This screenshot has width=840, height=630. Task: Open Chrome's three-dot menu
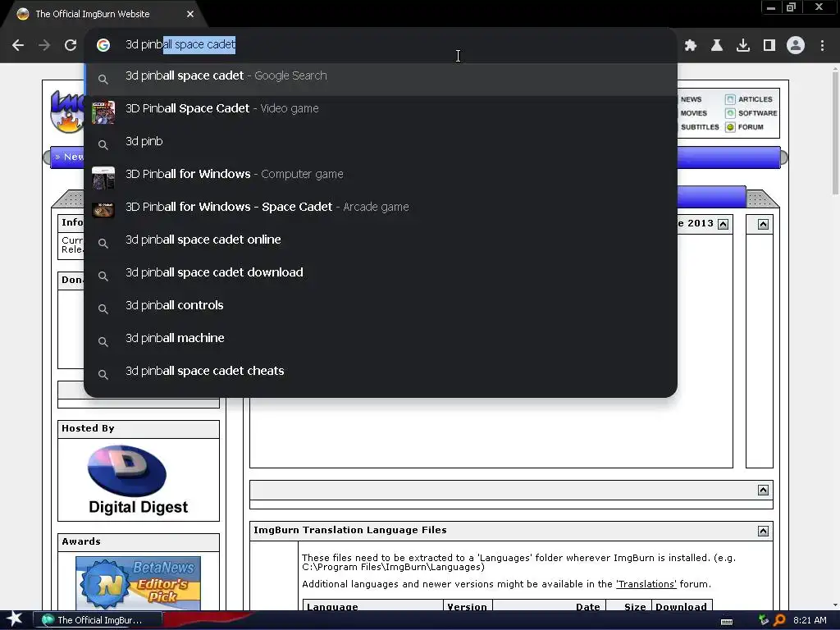(x=822, y=45)
